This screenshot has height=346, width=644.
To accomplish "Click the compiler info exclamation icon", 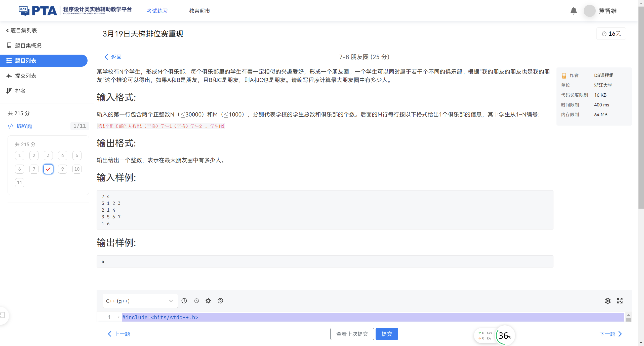I will pyautogui.click(x=184, y=301).
